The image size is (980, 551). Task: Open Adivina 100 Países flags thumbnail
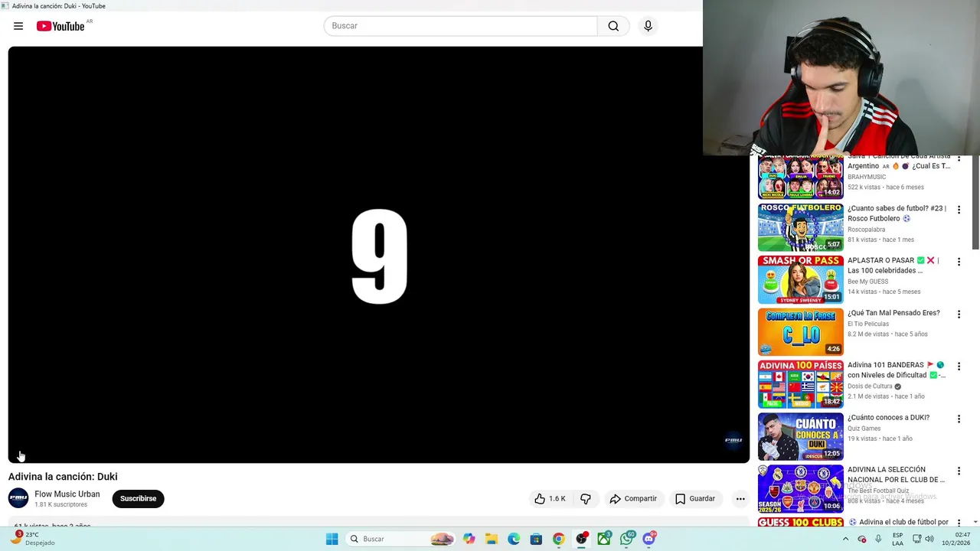pos(800,384)
